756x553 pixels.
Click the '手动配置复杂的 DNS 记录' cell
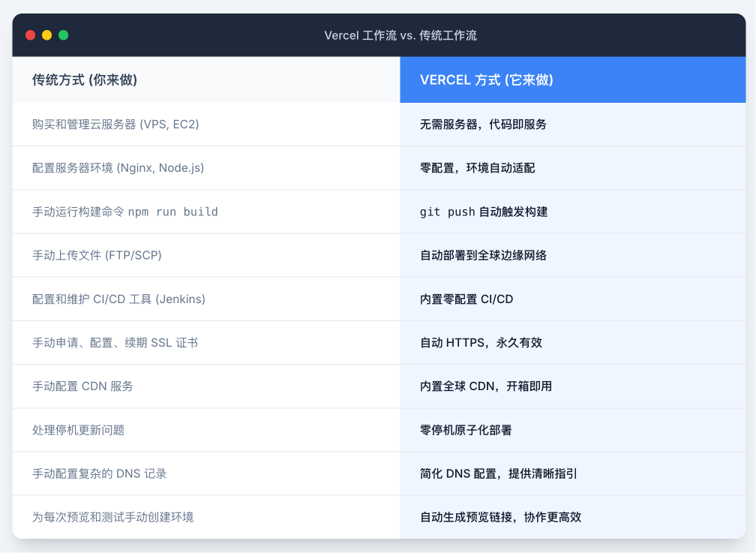99,473
